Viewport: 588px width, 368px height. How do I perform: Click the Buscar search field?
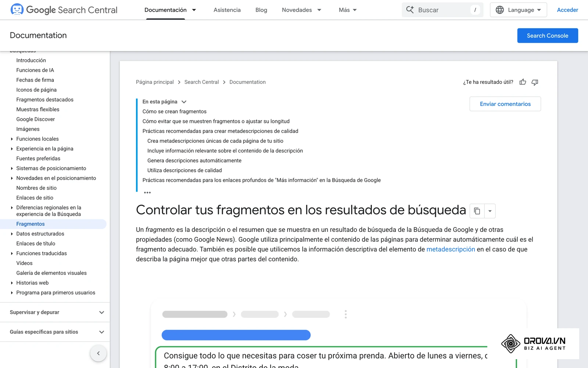click(x=442, y=10)
